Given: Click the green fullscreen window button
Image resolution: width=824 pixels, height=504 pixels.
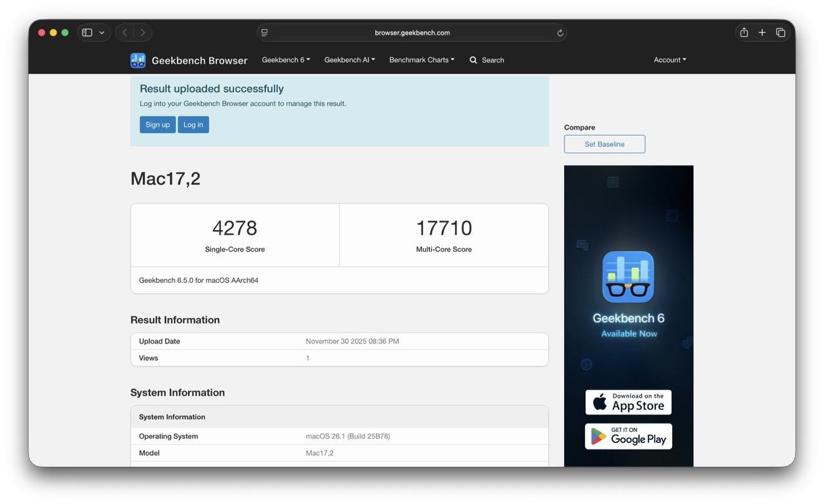Looking at the screenshot, I should tap(65, 33).
